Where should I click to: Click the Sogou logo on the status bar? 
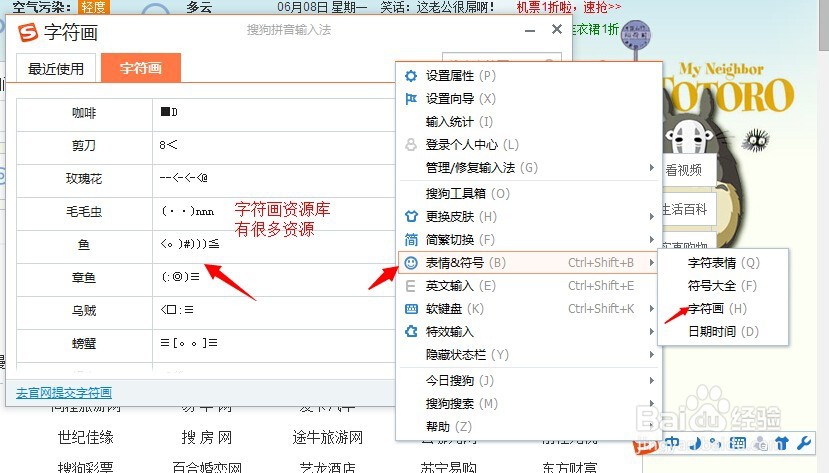[x=644, y=447]
